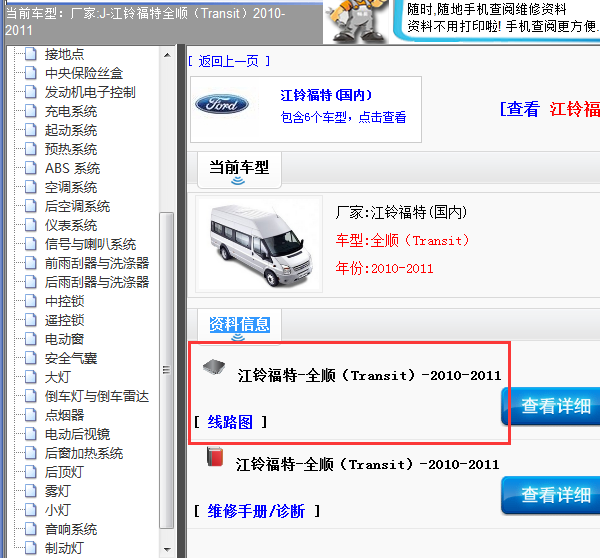Click the document icon beside 遥控锁
The width and height of the screenshot is (600, 558).
click(x=31, y=320)
